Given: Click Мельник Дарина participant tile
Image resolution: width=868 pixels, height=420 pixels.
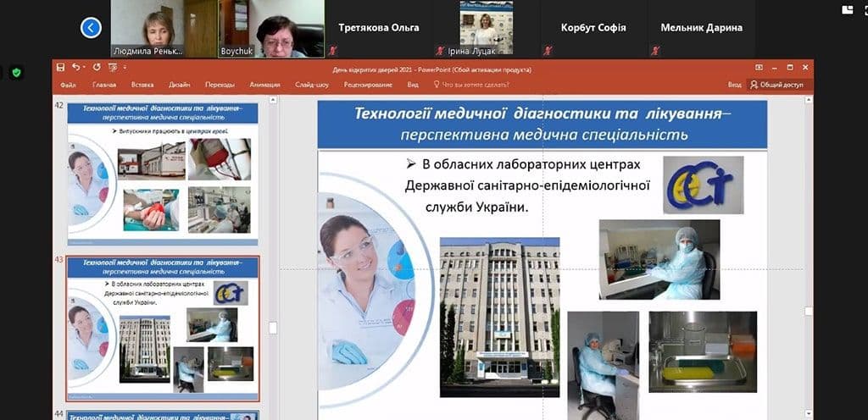Looking at the screenshot, I should [x=701, y=29].
